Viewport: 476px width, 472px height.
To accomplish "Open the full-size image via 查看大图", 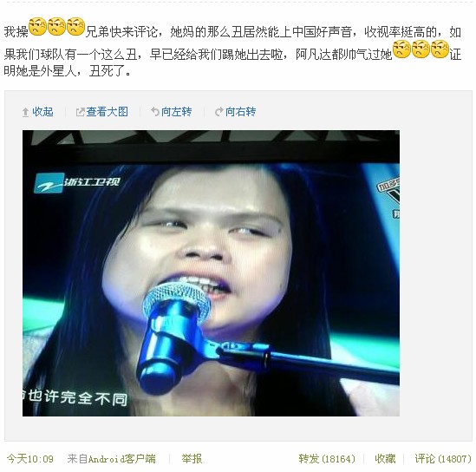I will (107, 112).
